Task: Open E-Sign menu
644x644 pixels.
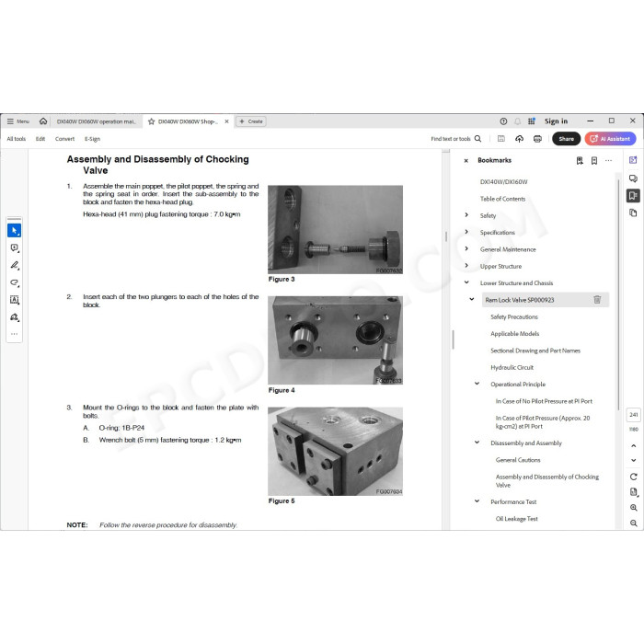Action: [92, 139]
